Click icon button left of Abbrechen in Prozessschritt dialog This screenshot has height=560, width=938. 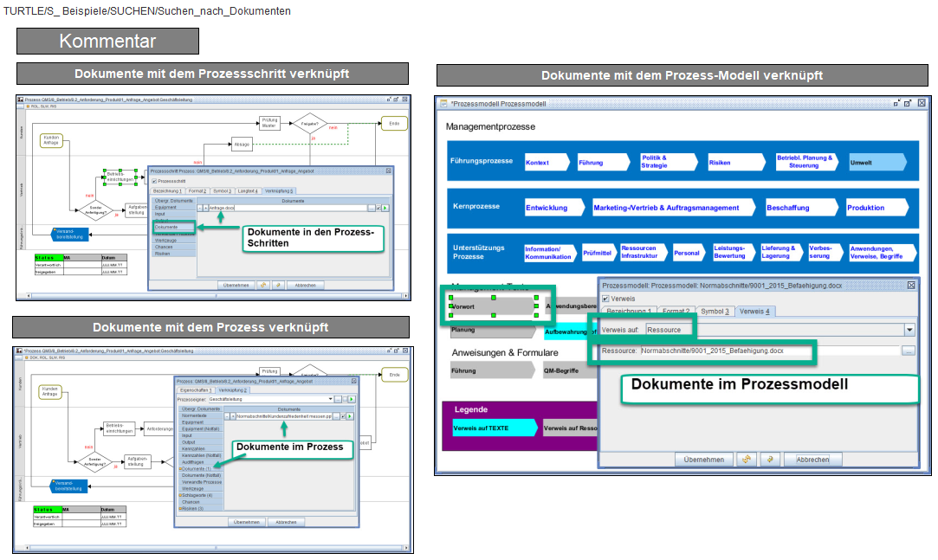278,285
